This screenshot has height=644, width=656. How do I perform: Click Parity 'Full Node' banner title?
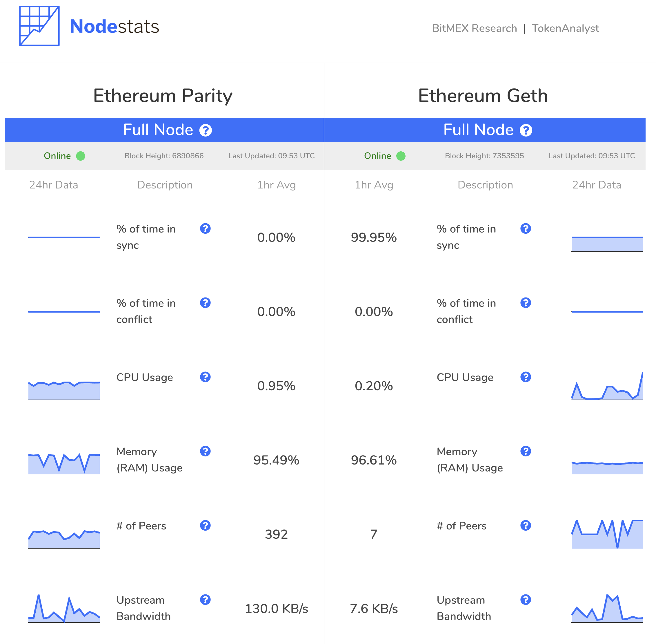[158, 130]
